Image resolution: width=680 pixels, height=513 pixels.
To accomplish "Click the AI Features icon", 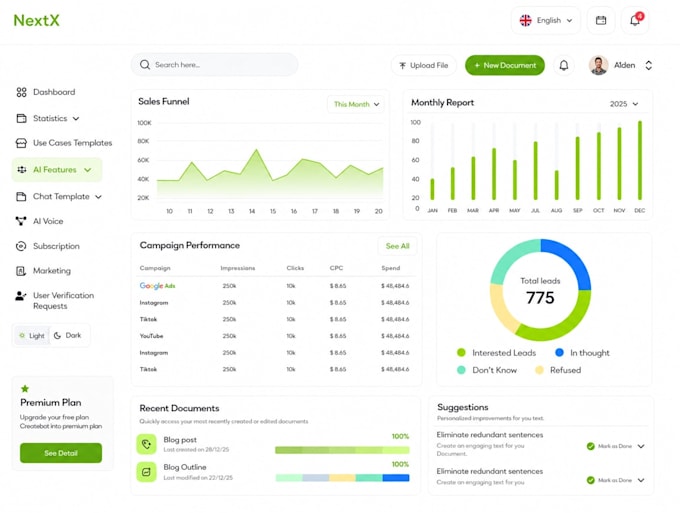I will [22, 170].
